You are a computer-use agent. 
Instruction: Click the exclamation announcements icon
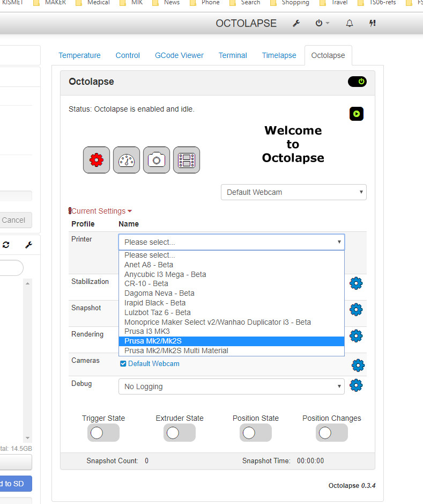click(x=372, y=23)
